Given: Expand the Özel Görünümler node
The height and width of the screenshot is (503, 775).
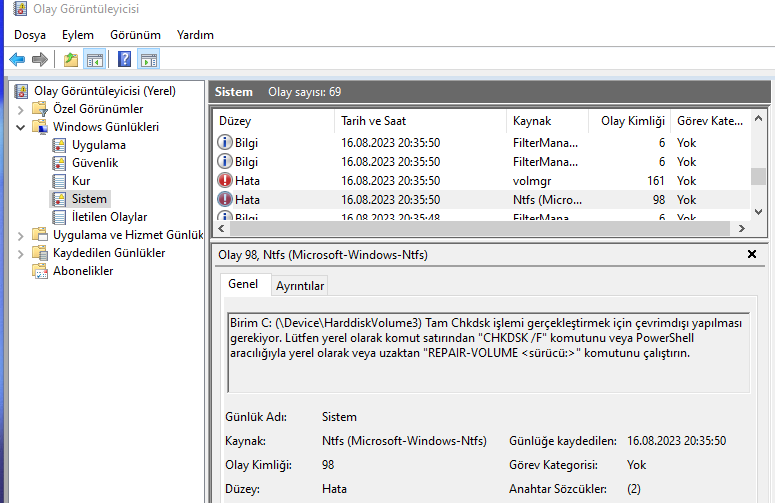Looking at the screenshot, I should 21,109.
